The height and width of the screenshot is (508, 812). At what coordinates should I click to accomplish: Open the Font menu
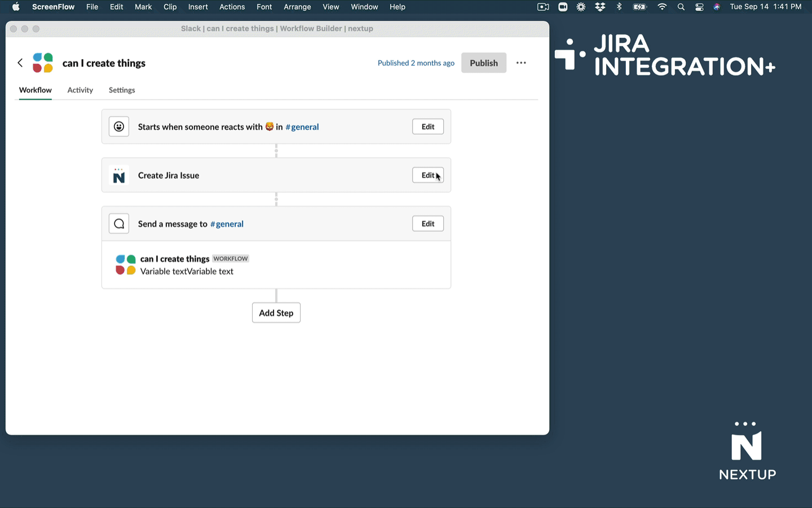[264, 7]
